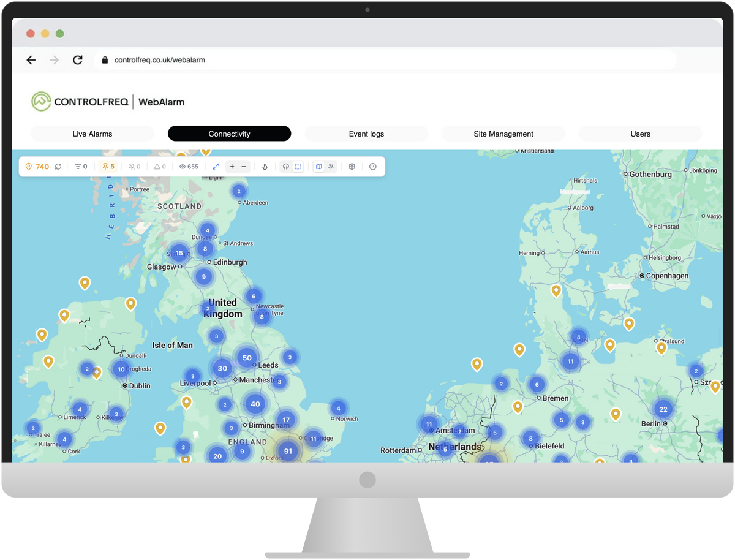The image size is (735, 560).
Task: Click the address bar URL field
Action: [386, 60]
